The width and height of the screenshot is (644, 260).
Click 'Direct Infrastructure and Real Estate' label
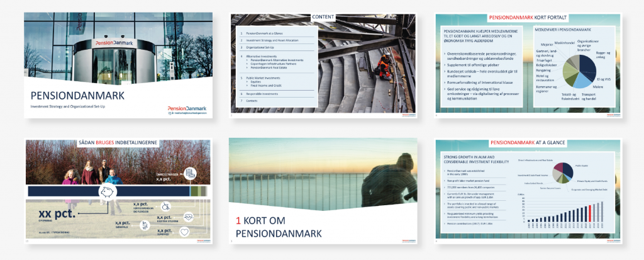tap(535, 160)
